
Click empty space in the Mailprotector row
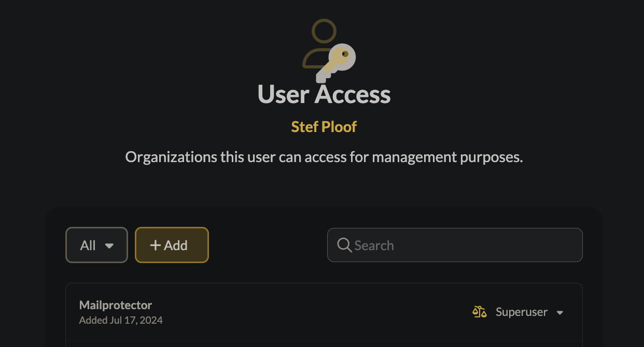(311, 312)
